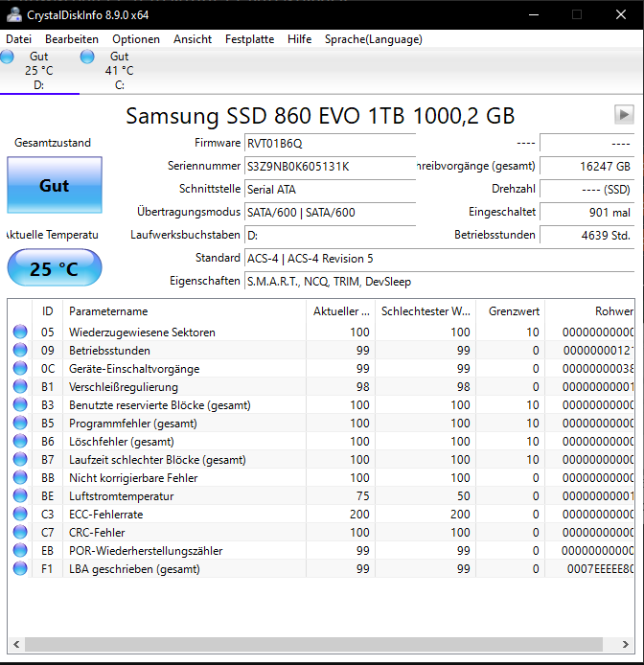Screen dimensions: 644x665
Task: Click scroll right arrow of horizontal scrollbar
Action: pyautogui.click(x=626, y=644)
